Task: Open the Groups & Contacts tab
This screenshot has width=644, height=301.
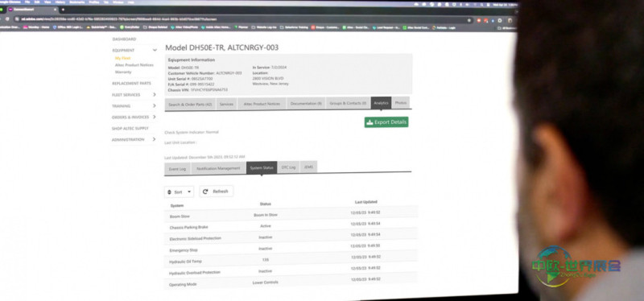Action: (348, 103)
